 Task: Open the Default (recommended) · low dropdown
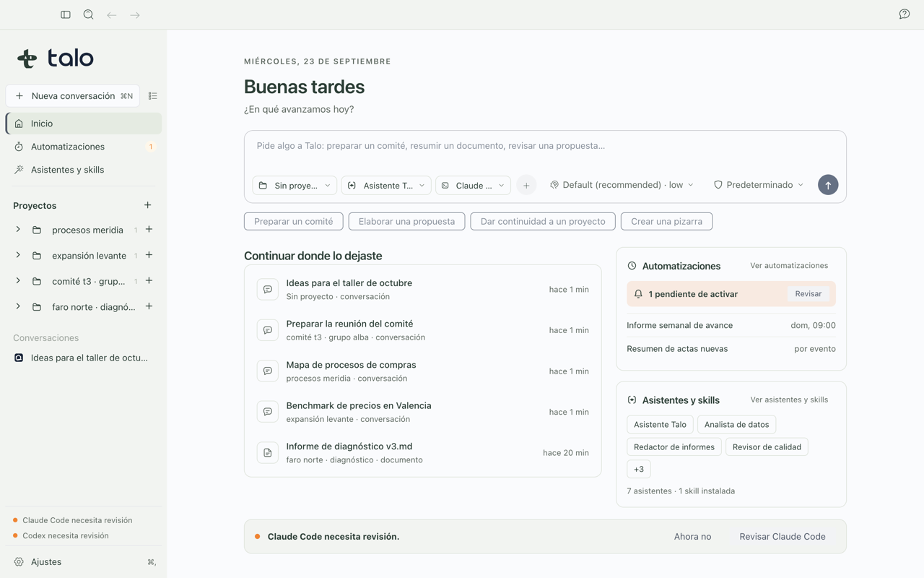click(x=622, y=185)
